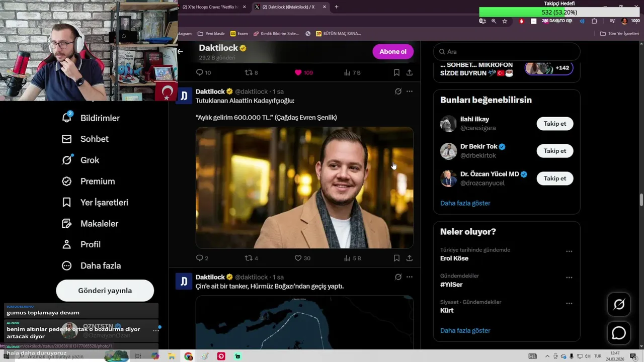Open the Hürmüz Boğazı map image
The height and width of the screenshot is (362, 644).
pos(304,322)
